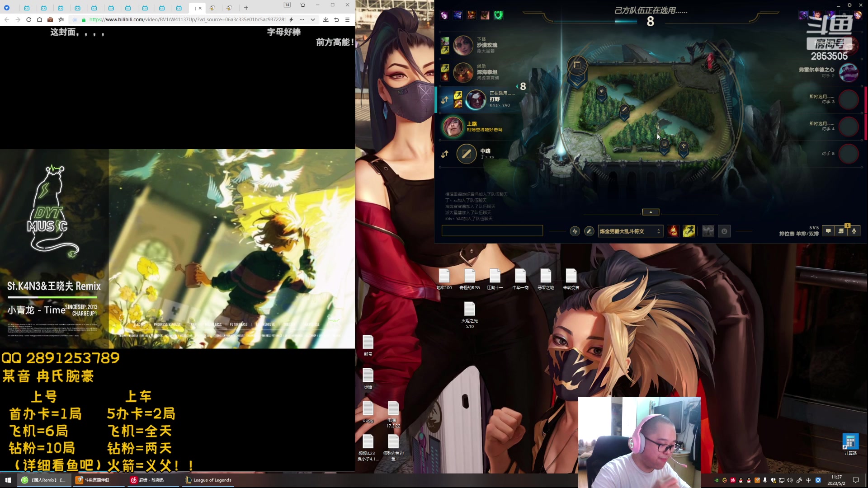Screen dimensions: 868x488
Task: Switch to the last eagle icon tab
Action: [x=229, y=8]
